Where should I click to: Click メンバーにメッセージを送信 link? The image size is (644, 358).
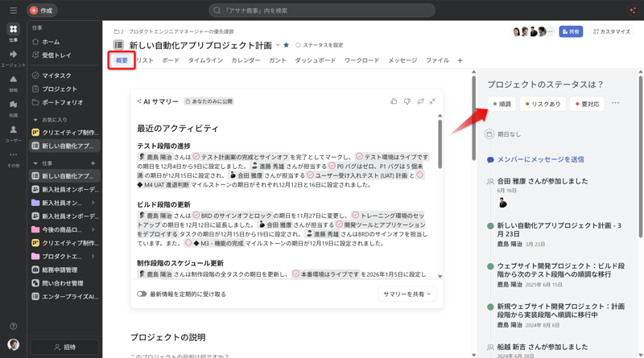point(540,159)
